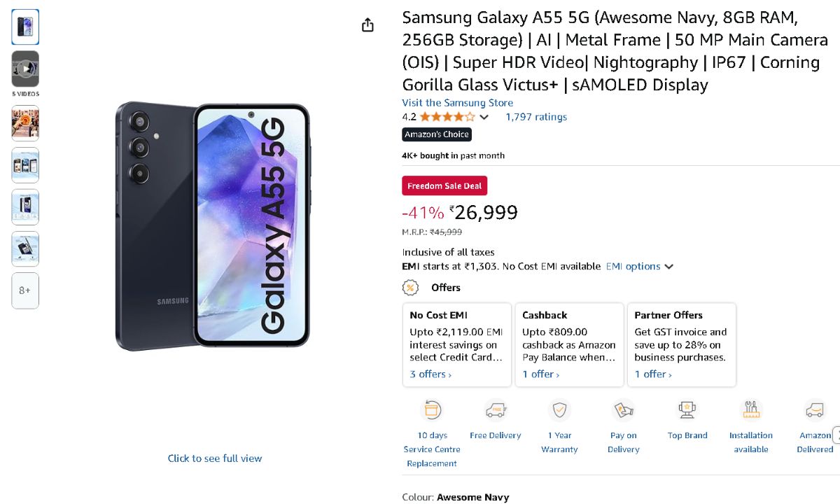Open the 8+ more images thumbnail
The width and height of the screenshot is (840, 504).
coord(25,290)
